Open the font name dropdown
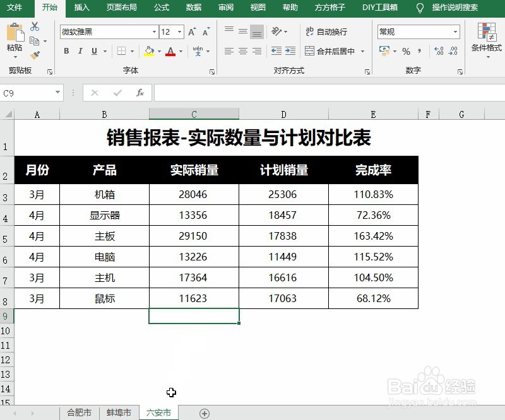 click(x=155, y=32)
